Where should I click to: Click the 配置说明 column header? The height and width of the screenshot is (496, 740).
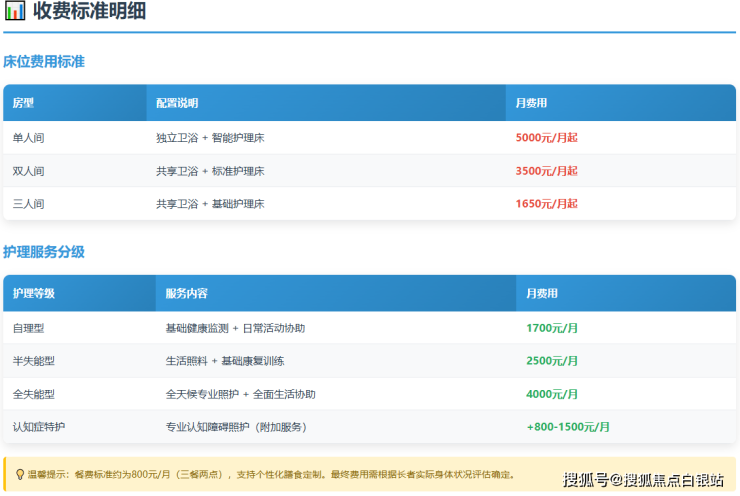pos(177,103)
